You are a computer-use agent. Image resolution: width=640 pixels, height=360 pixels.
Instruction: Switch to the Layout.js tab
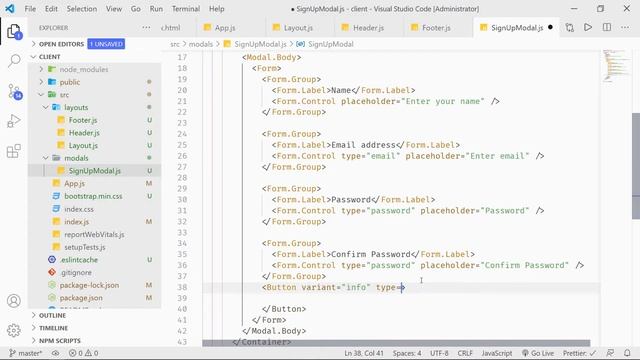click(x=298, y=28)
